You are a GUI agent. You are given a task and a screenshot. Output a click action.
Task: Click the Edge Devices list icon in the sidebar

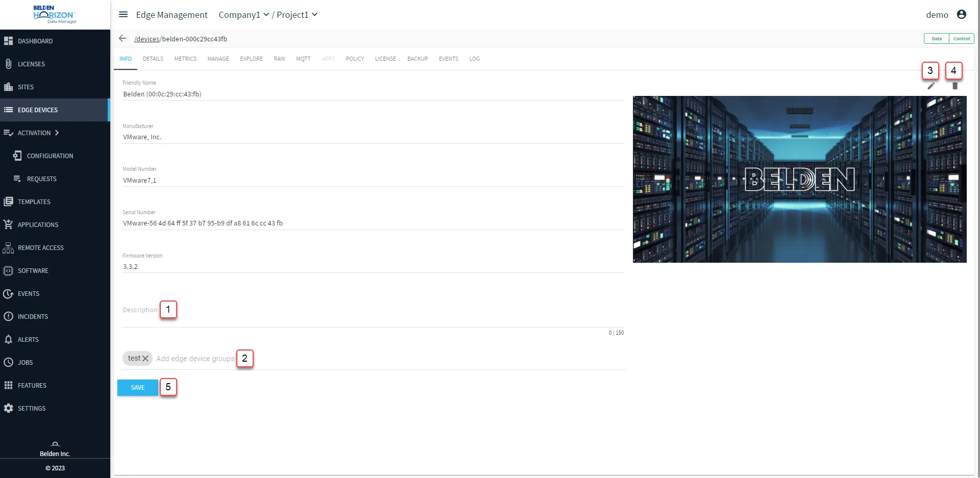pos(8,110)
